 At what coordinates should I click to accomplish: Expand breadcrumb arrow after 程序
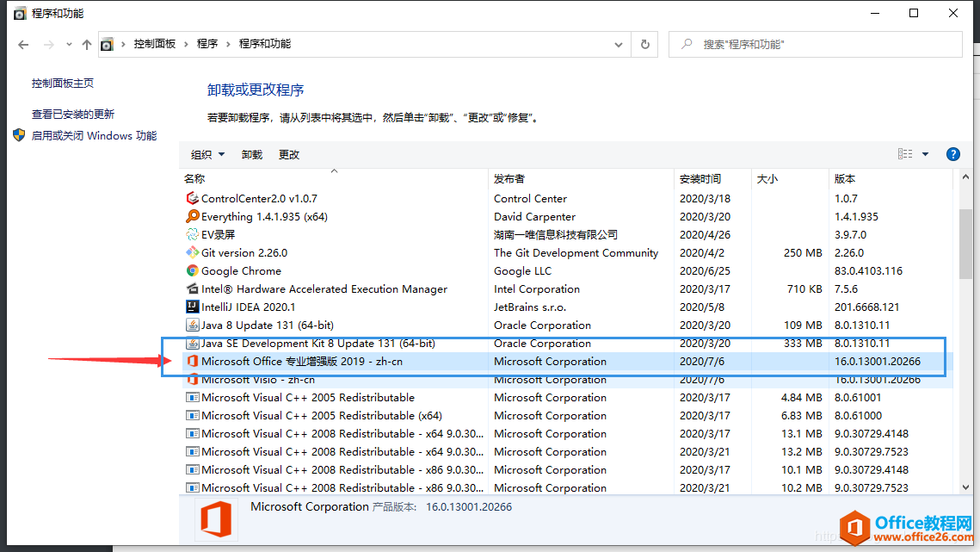[228, 44]
